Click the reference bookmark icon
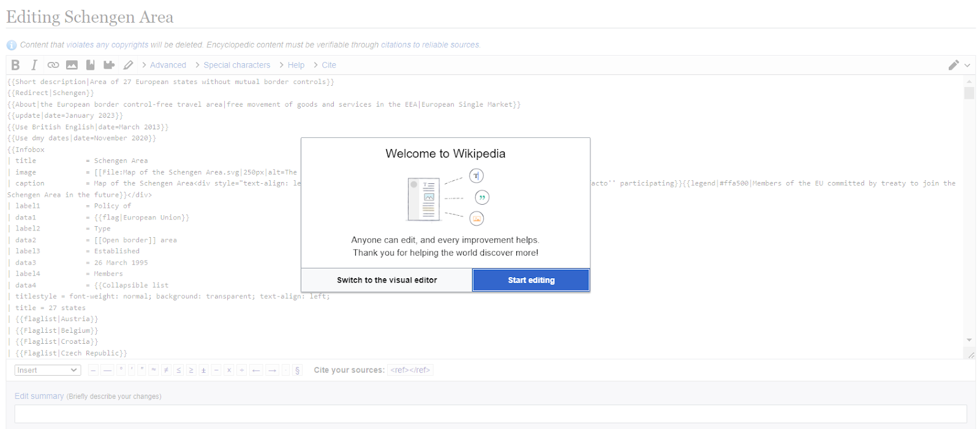 (90, 65)
